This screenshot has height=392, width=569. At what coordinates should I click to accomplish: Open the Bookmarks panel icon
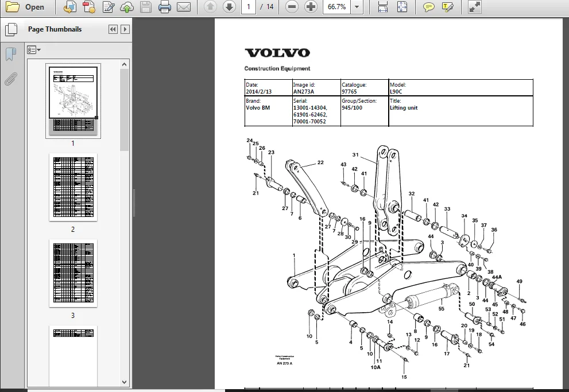(11, 55)
